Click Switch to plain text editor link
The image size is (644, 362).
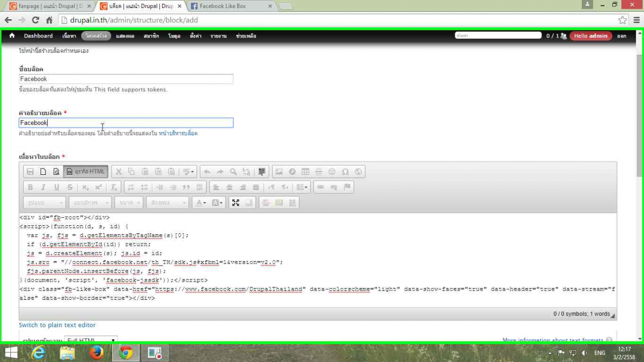click(x=57, y=325)
